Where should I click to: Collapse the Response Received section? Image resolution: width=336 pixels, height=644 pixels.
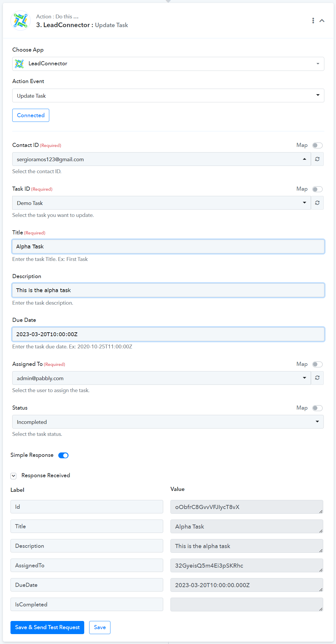click(x=13, y=476)
